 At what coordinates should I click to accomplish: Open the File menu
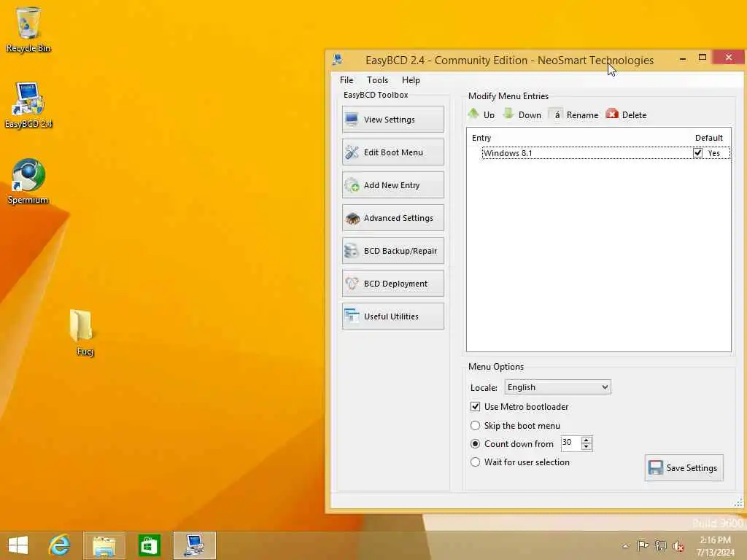(x=347, y=80)
